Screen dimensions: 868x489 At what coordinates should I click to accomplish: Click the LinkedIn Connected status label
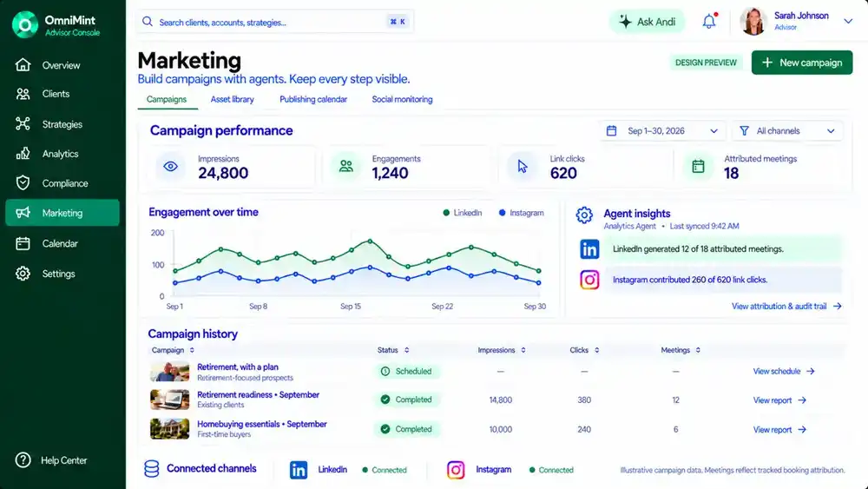[x=385, y=470]
